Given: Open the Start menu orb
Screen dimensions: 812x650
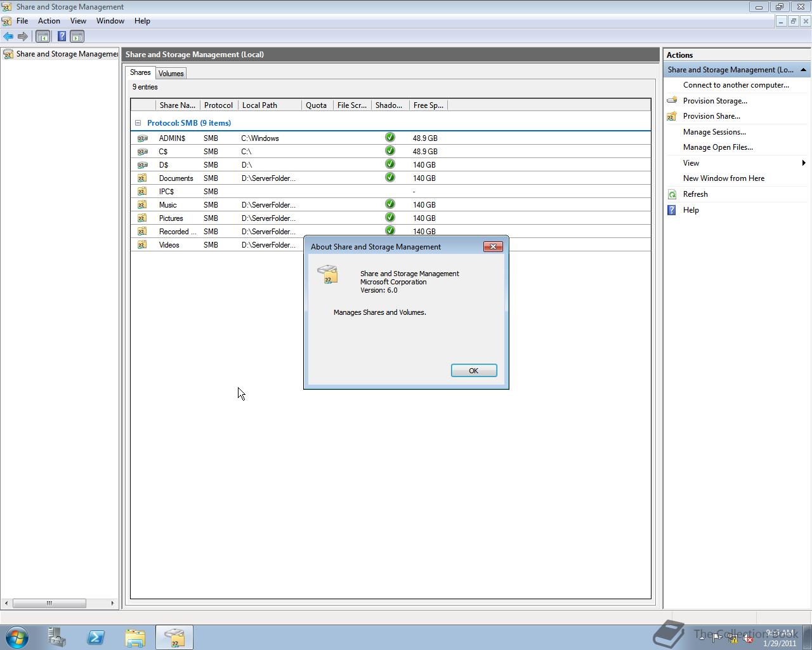Looking at the screenshot, I should coord(17,637).
